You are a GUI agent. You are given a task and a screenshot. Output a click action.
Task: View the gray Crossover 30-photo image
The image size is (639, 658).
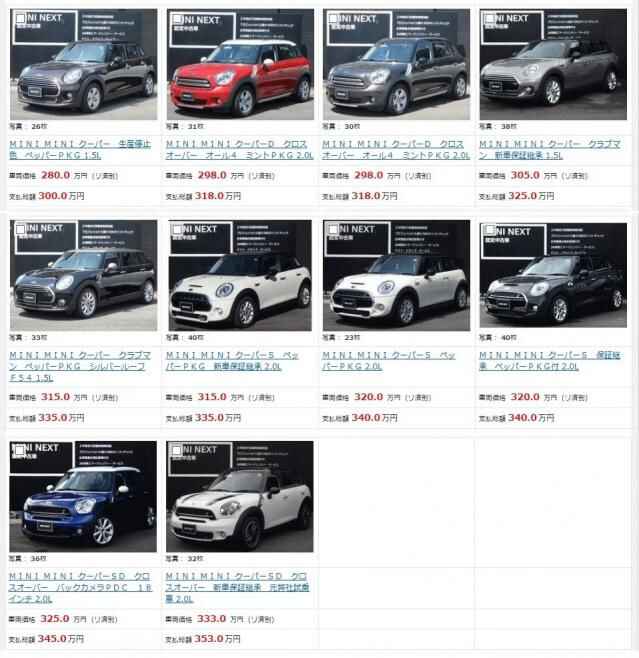[396, 64]
